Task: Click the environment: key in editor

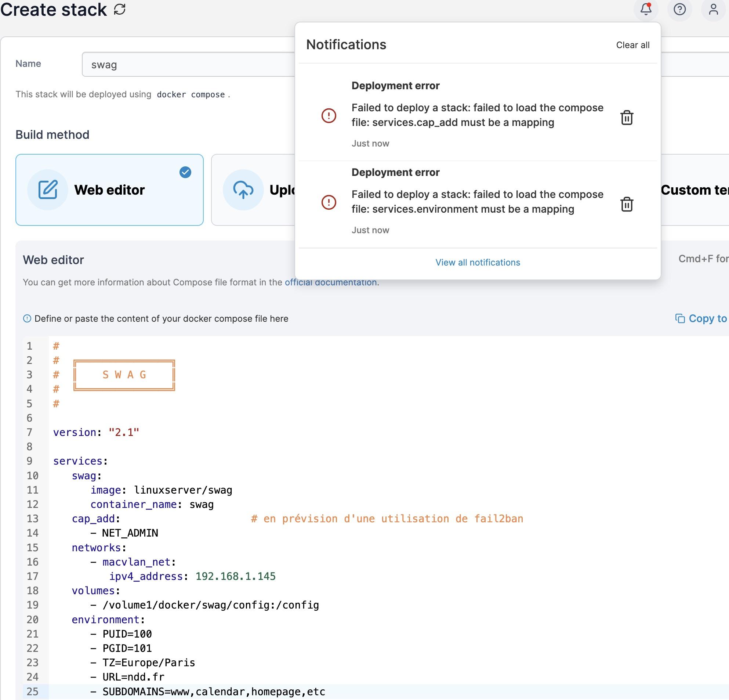Action: tap(108, 620)
